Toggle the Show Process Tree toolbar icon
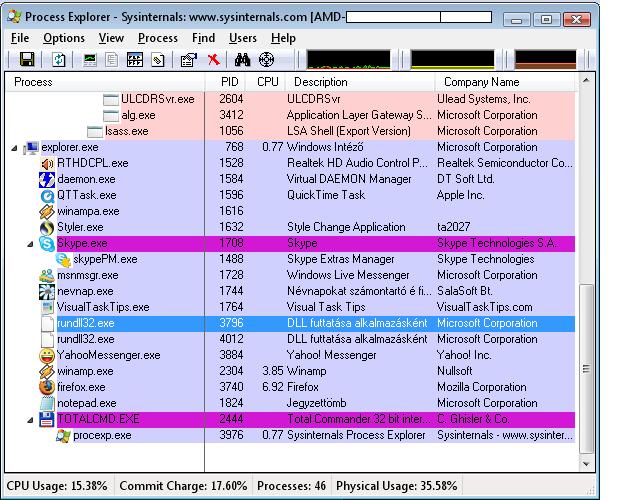 click(111, 60)
